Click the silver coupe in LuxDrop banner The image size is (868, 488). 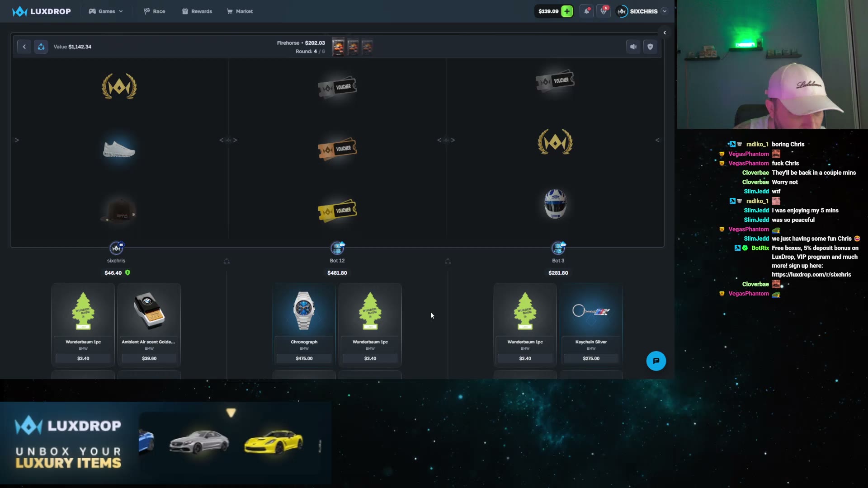[199, 441]
